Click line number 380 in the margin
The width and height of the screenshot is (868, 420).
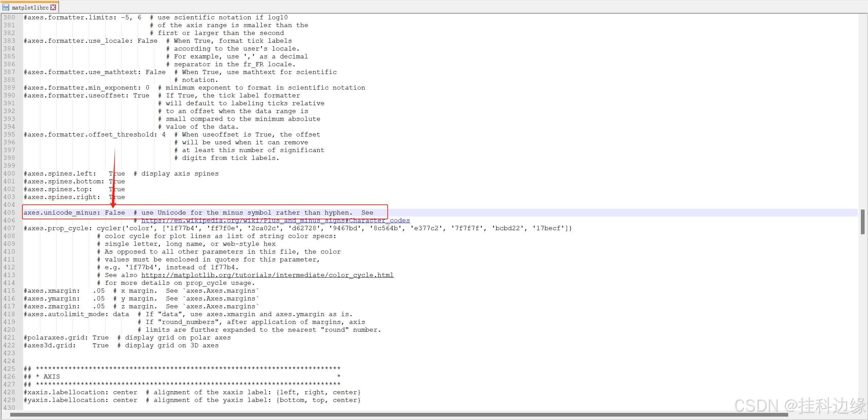pyautogui.click(x=9, y=17)
